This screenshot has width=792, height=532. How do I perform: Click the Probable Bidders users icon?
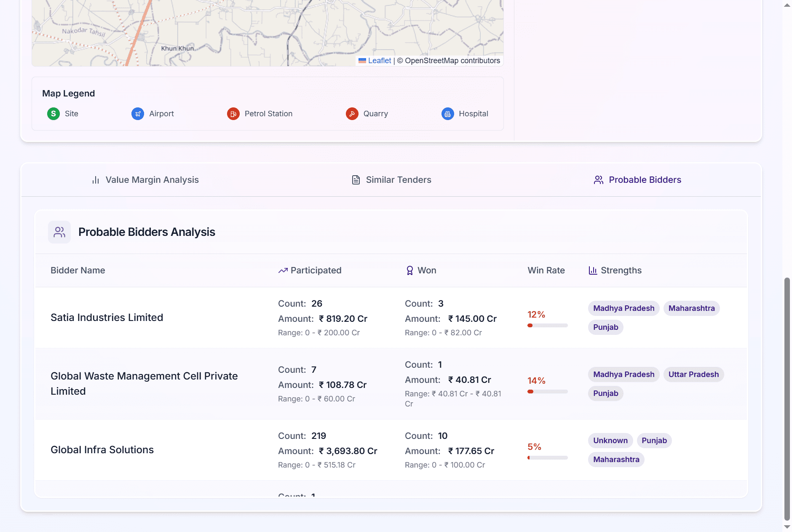[599, 180]
